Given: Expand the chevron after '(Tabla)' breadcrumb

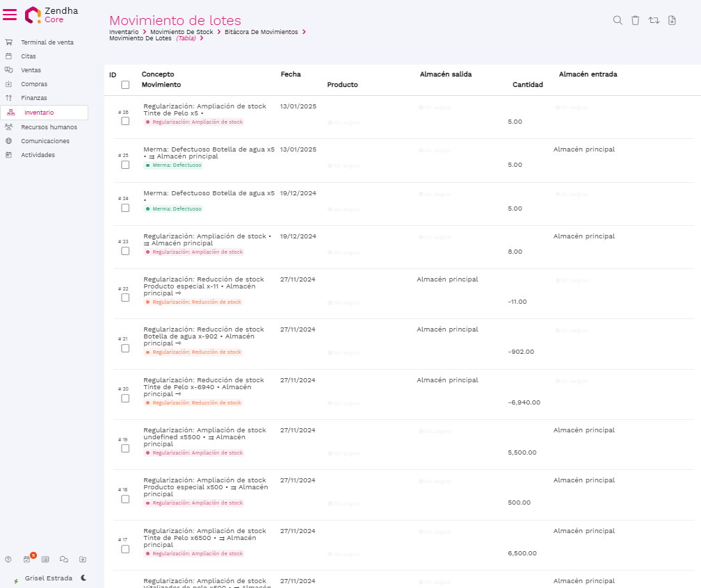Looking at the screenshot, I should (202, 38).
